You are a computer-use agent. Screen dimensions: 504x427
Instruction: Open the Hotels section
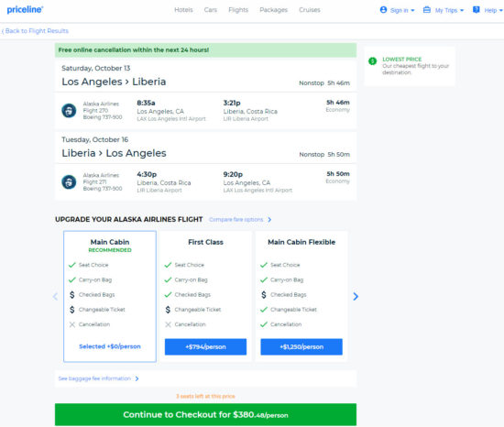(x=183, y=10)
